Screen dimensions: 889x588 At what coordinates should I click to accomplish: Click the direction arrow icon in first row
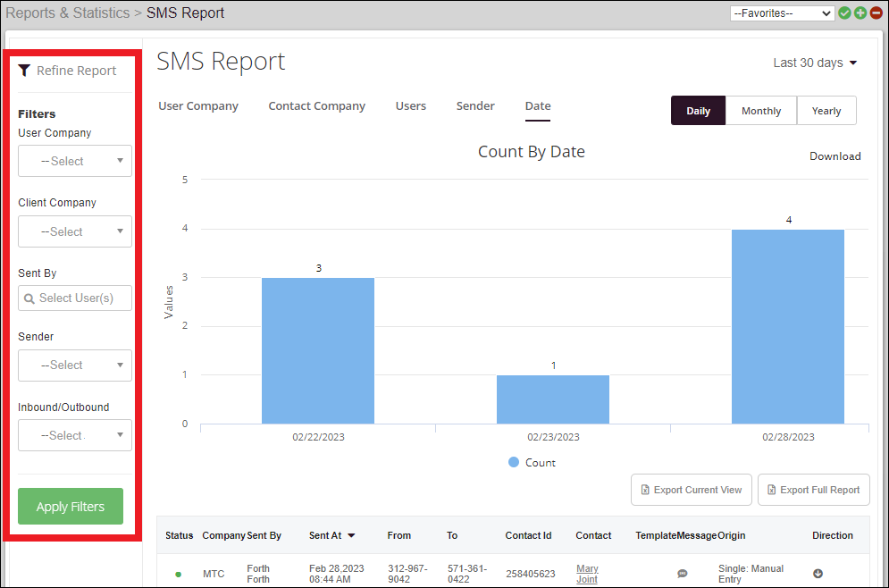[x=818, y=574]
